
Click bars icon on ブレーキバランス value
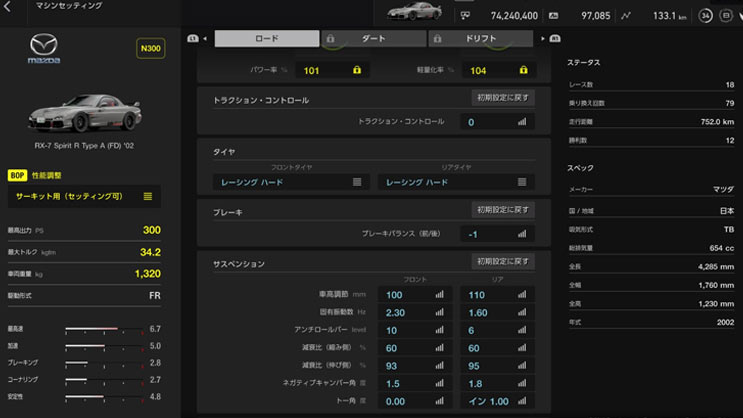521,234
